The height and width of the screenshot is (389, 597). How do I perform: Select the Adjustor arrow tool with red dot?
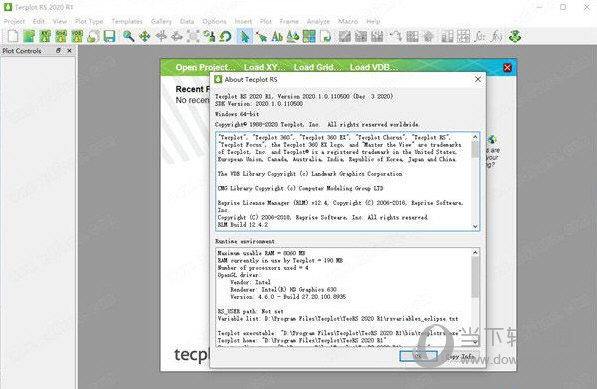261,36
